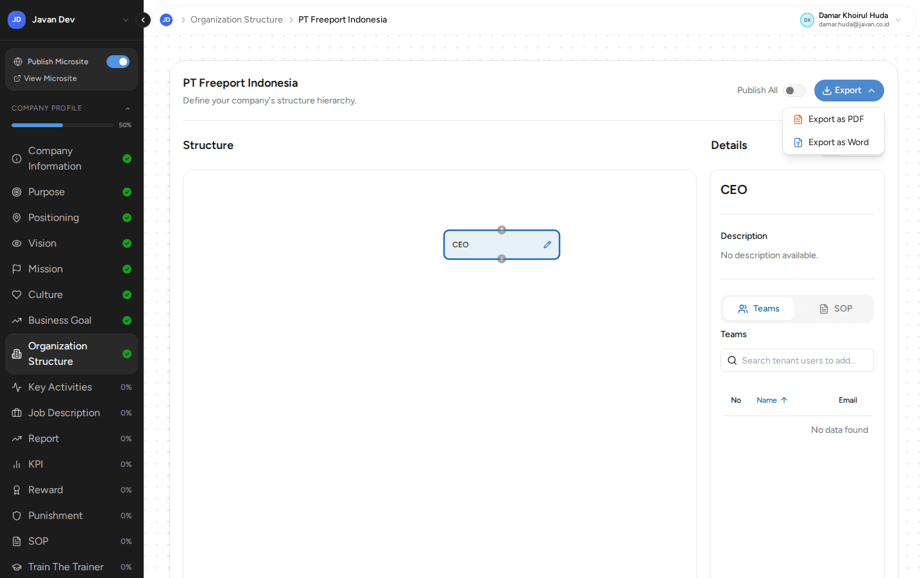
Task: Click the Email column header
Action: [848, 400]
